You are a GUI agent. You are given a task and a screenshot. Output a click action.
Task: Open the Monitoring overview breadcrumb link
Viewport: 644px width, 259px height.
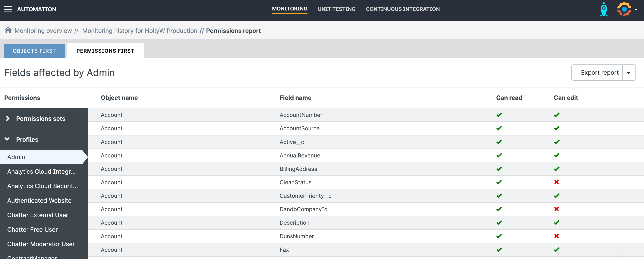click(x=43, y=31)
